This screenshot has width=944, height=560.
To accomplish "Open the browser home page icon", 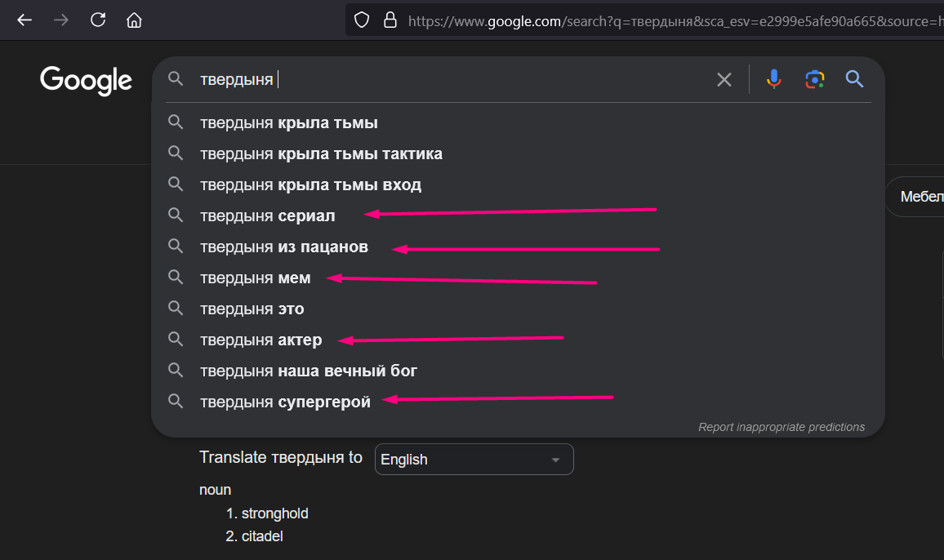I will (134, 20).
